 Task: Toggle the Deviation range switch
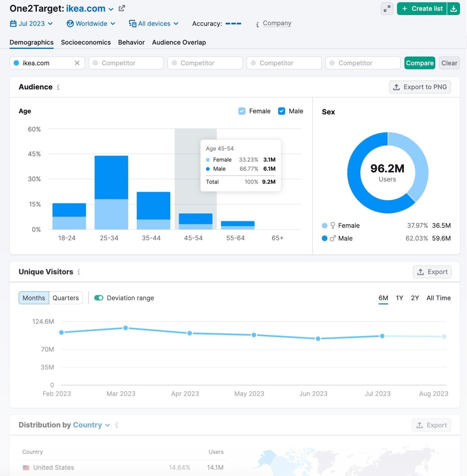click(x=99, y=298)
